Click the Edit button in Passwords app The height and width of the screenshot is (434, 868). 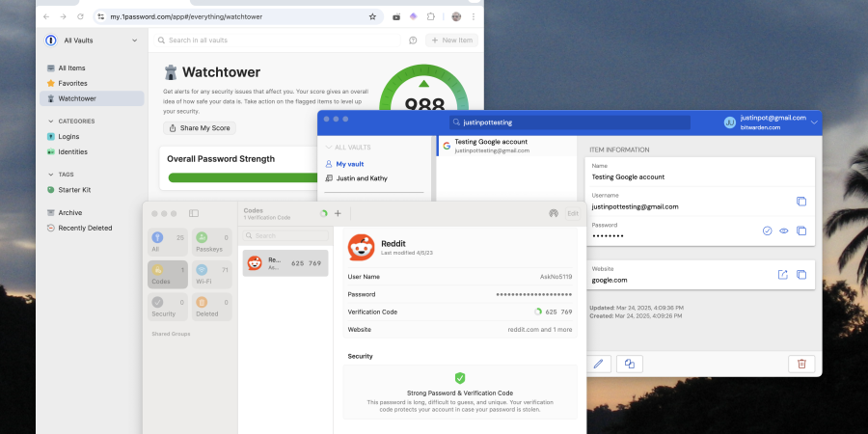tap(573, 213)
